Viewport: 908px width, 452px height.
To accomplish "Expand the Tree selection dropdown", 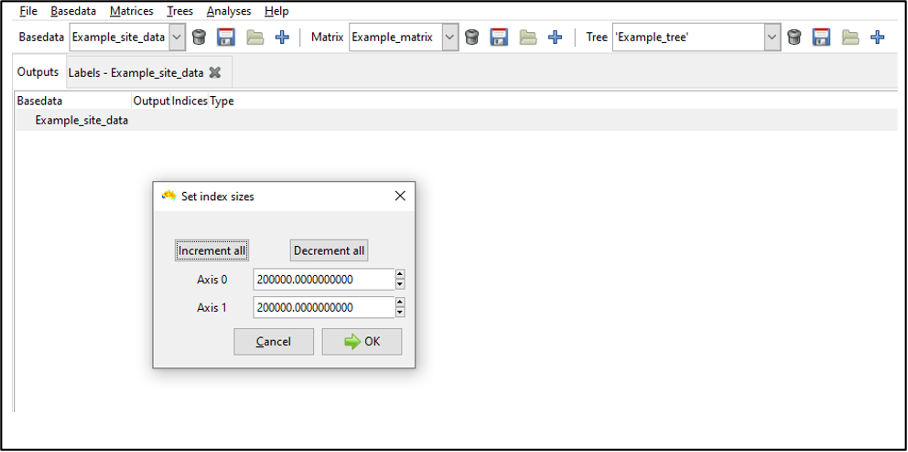I will point(771,37).
